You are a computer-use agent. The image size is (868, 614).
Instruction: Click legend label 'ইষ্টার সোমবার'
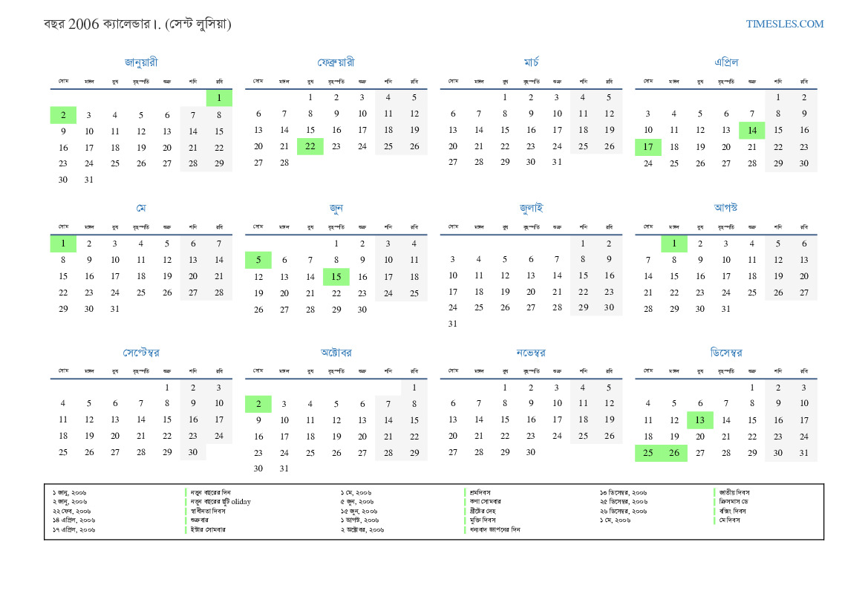[x=208, y=530]
